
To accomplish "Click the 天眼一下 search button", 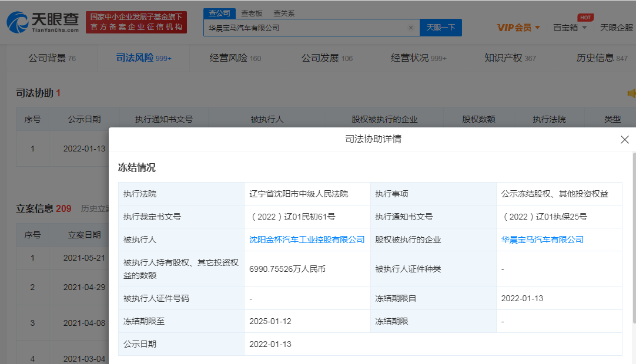I will pos(441,28).
